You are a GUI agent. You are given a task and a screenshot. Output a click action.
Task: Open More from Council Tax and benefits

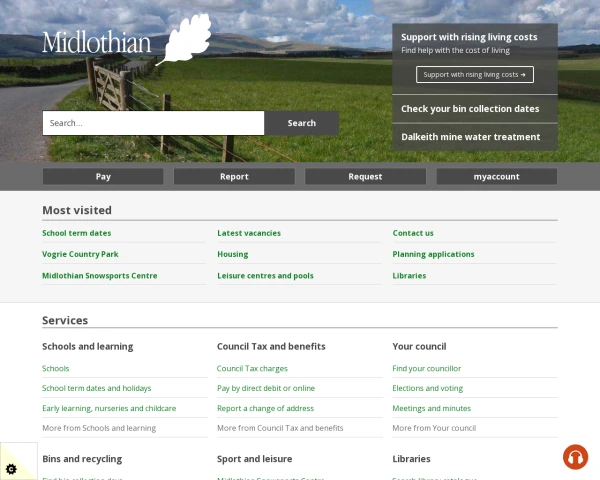280,428
